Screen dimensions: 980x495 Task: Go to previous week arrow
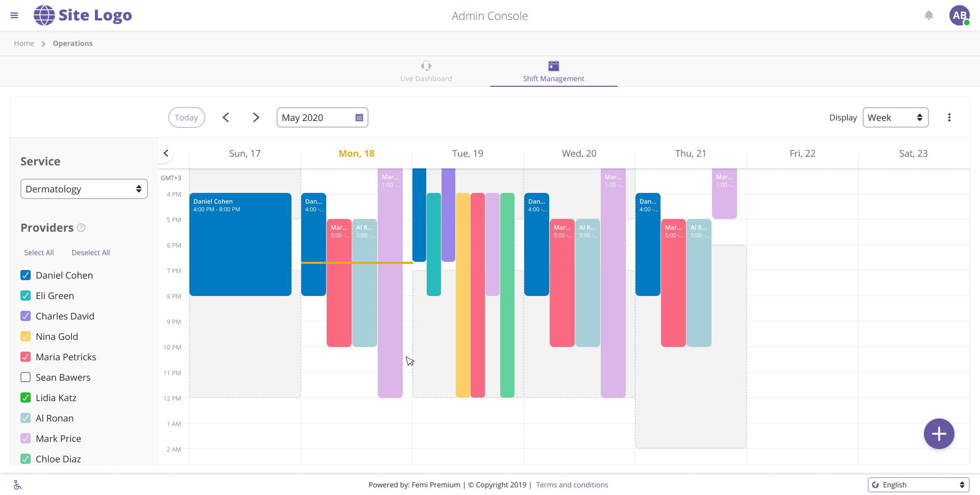(x=226, y=117)
